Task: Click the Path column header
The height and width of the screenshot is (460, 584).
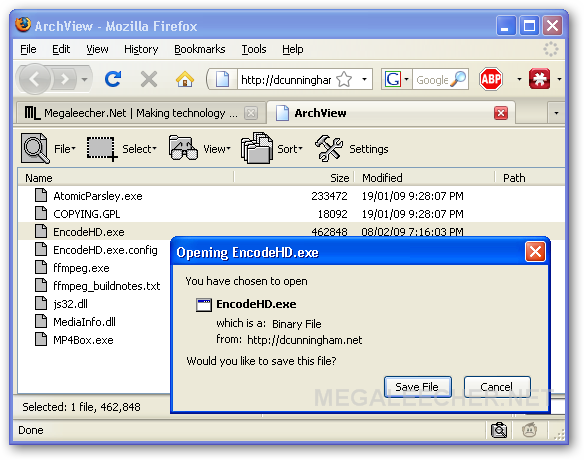Action: tap(530, 178)
